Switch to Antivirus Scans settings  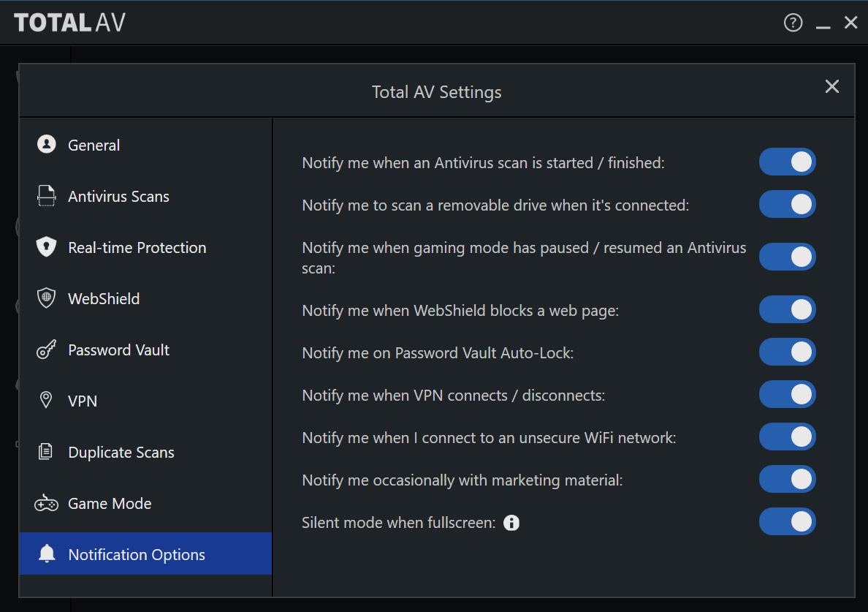pyautogui.click(x=145, y=196)
